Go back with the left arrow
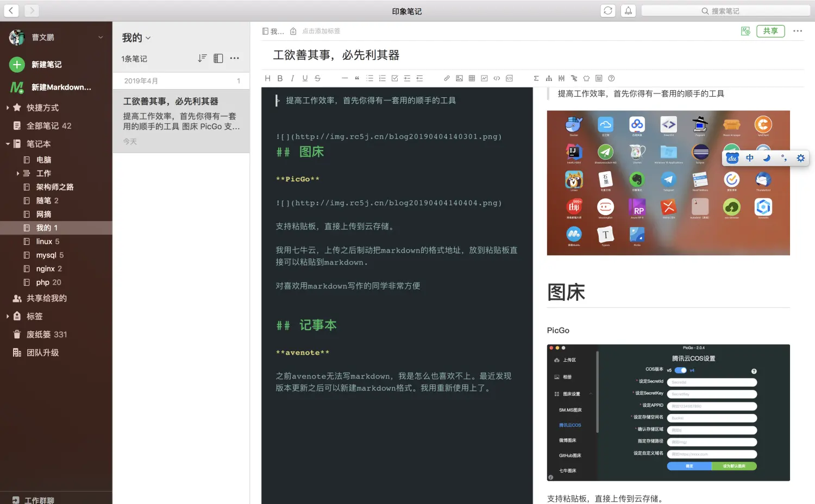Viewport: 815px width, 504px height. pos(11,10)
